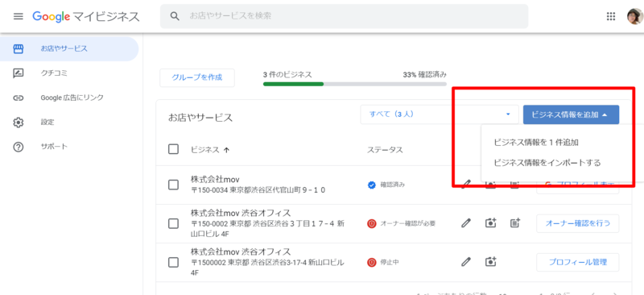Screen dimensions: 644x295
Task: Click the クチコミ review icon
Action: coord(18,73)
